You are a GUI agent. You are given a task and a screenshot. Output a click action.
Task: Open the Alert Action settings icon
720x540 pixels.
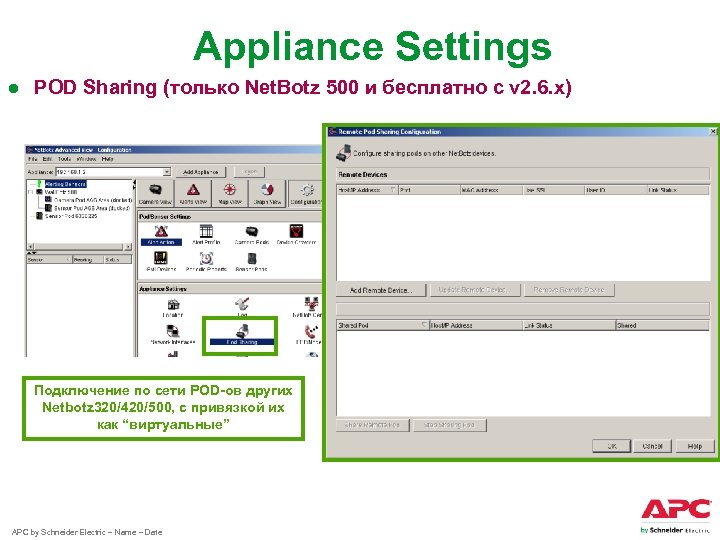(161, 235)
